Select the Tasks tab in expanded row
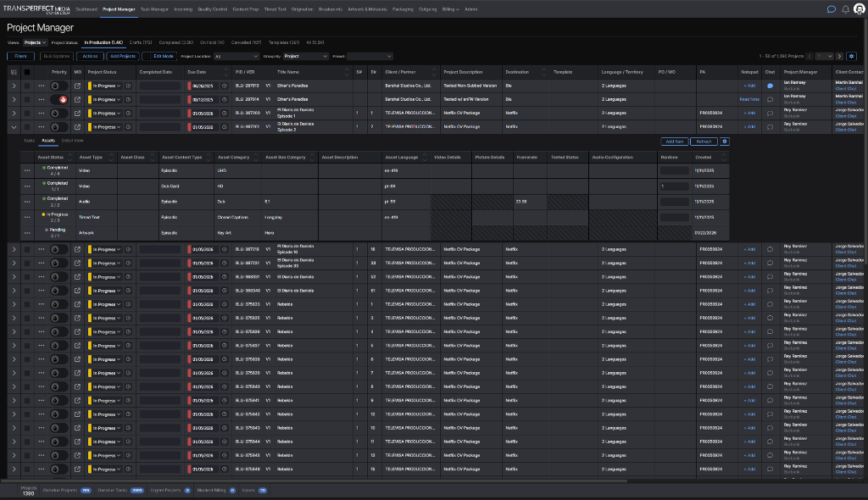The height and width of the screenshot is (500, 868). (29, 140)
